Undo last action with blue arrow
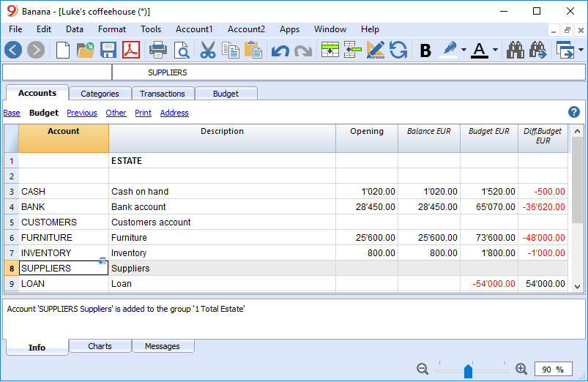 click(280, 50)
